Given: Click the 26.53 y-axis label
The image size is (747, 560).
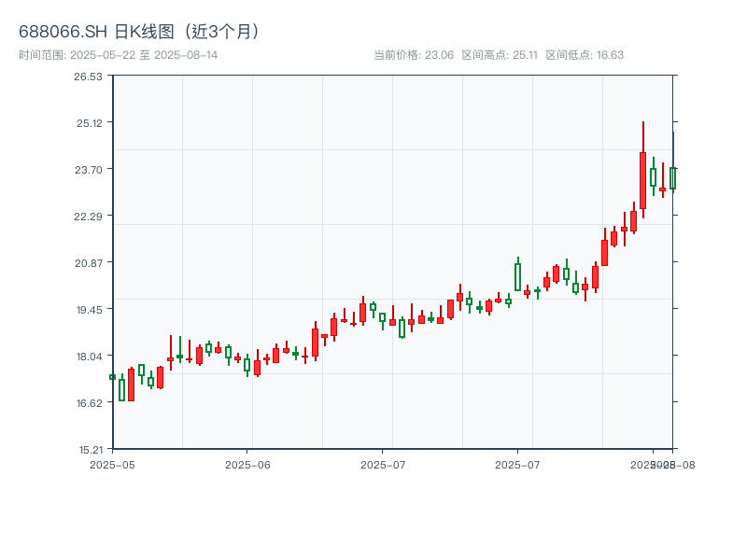Looking at the screenshot, I should pos(88,77).
